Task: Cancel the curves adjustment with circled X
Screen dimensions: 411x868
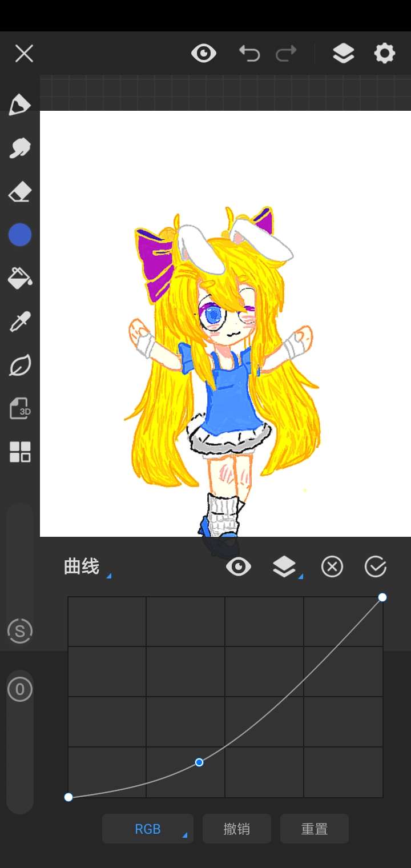Action: [332, 567]
